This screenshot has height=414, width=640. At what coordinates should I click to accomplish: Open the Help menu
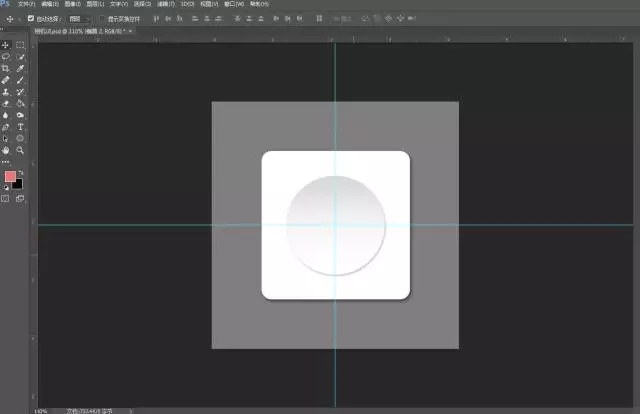[259, 4]
